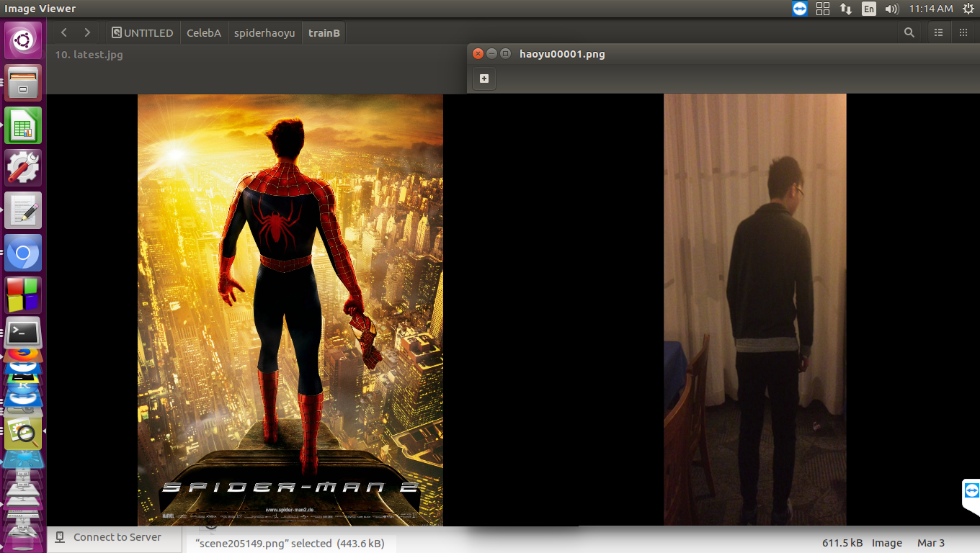Go back in Files navigation

click(64, 32)
